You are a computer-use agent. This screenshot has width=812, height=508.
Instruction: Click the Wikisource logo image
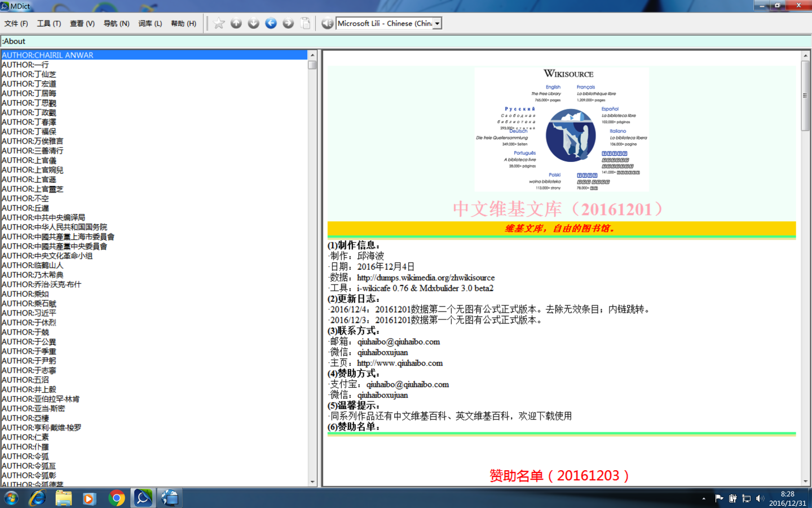[x=562, y=129]
